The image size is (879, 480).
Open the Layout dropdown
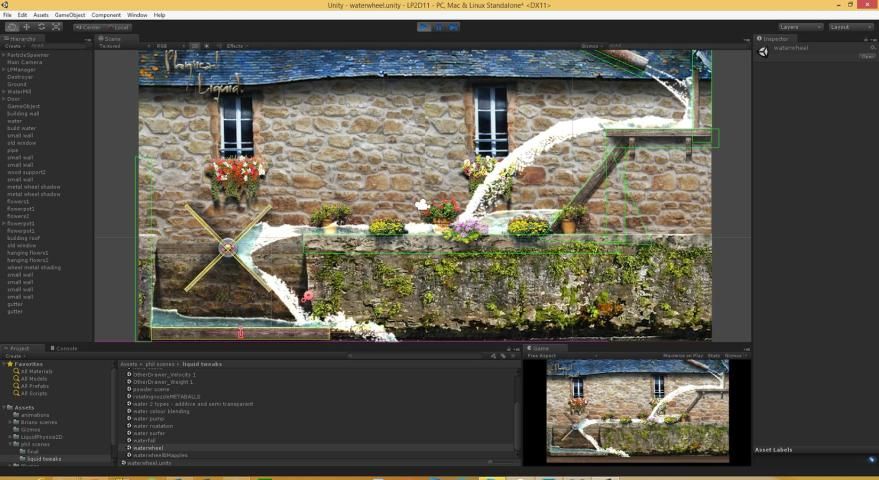pyautogui.click(x=852, y=27)
